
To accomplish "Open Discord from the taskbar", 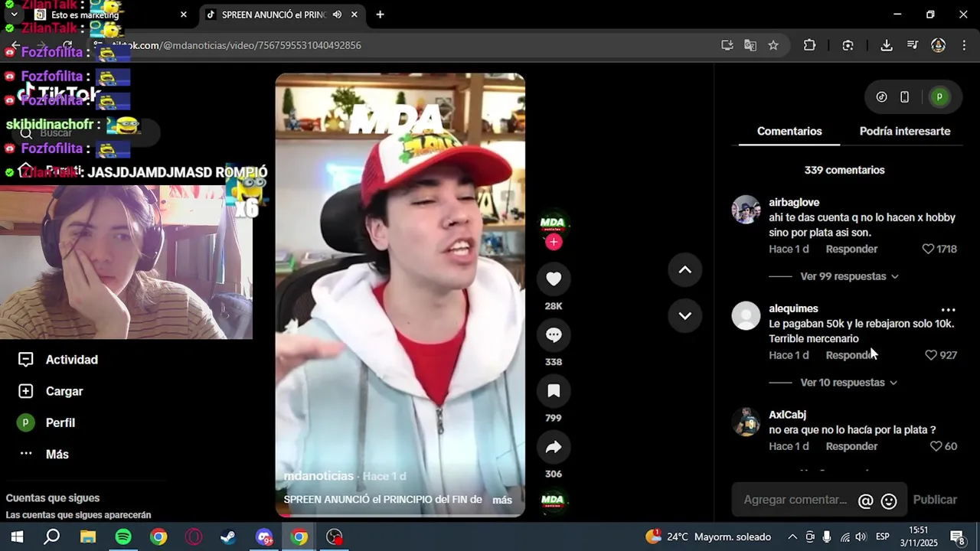I will 264,537.
